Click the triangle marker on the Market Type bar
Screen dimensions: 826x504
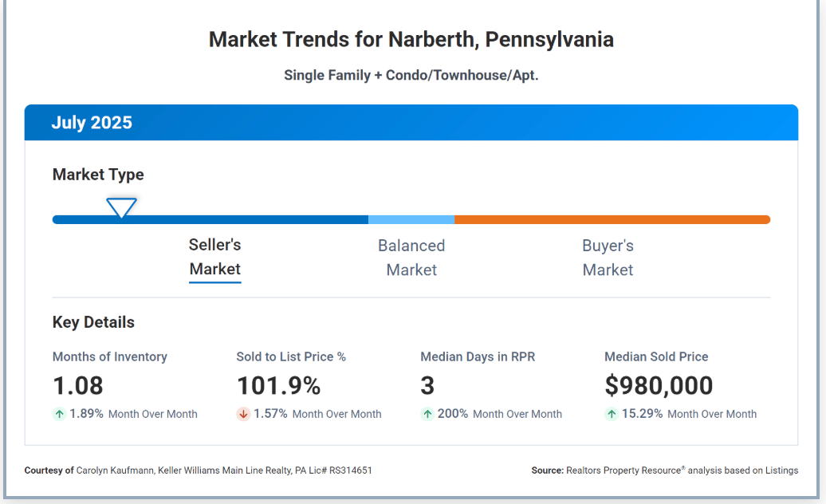[121, 208]
